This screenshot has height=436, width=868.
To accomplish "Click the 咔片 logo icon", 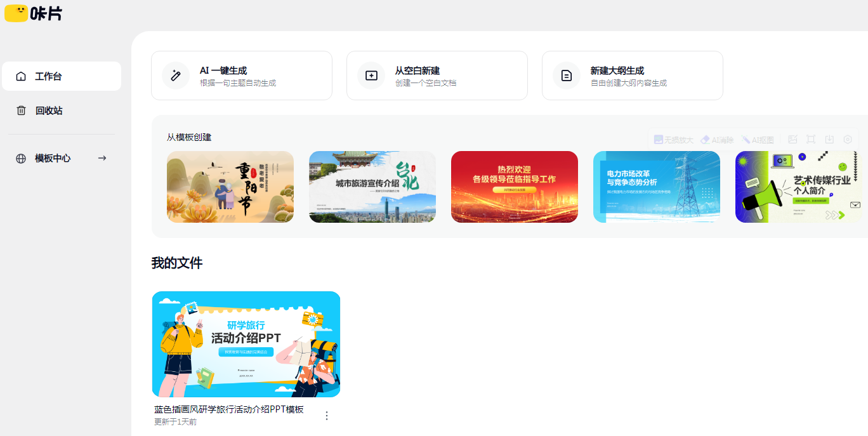I will (x=16, y=14).
